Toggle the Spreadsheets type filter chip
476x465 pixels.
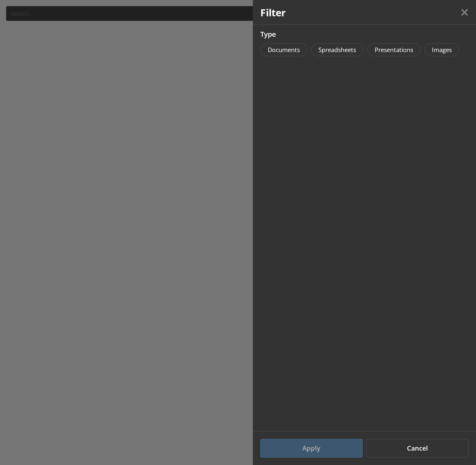coord(337,50)
